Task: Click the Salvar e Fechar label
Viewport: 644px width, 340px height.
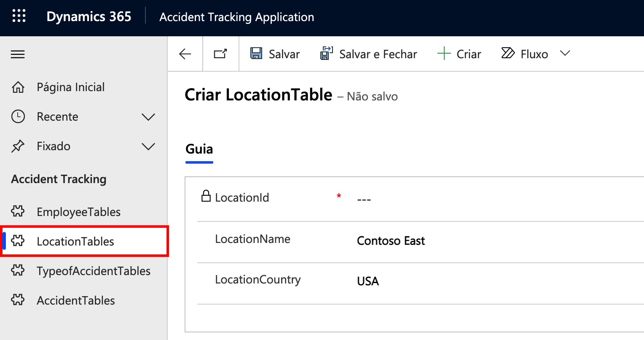Action: pos(378,54)
